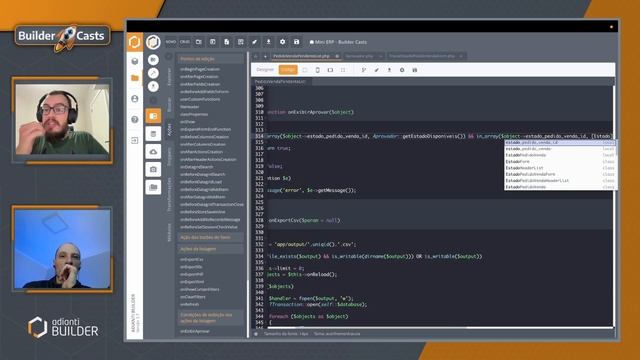
Task: Select the mobile phone preview icon
Action: coord(318,70)
